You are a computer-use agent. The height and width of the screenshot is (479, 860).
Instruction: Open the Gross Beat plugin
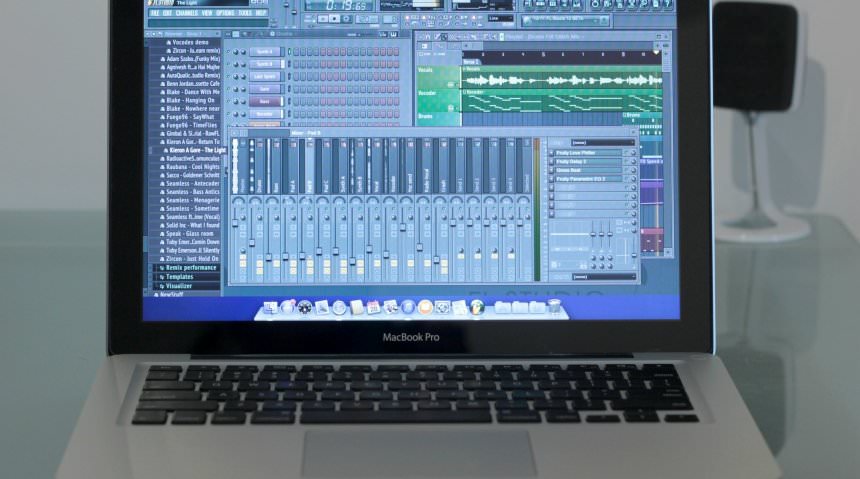(x=588, y=170)
